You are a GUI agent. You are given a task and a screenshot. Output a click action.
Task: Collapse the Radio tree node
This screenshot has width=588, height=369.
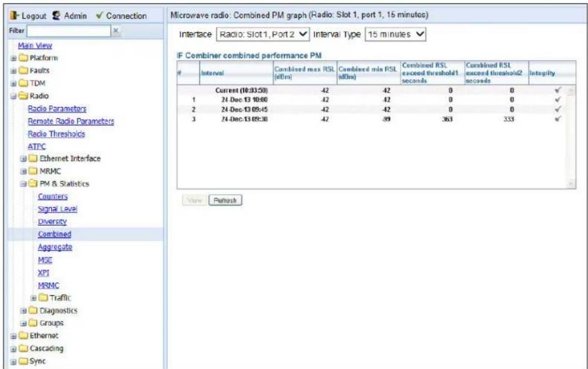(13, 97)
